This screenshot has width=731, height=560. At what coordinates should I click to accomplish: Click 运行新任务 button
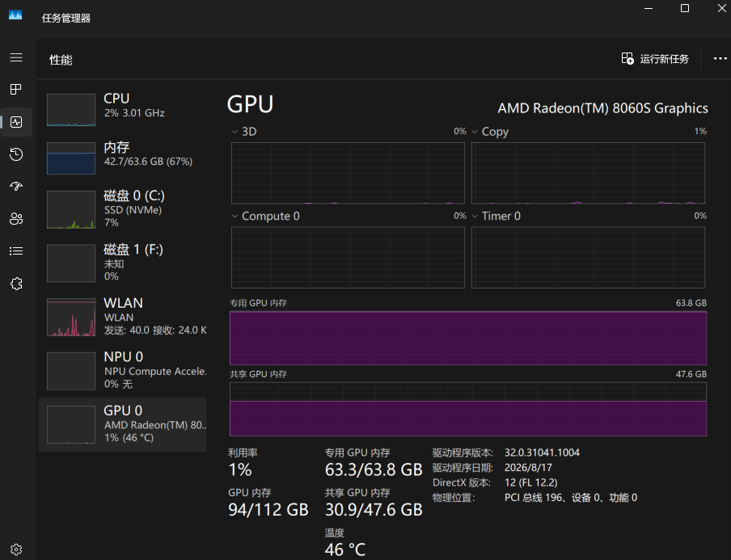pos(655,59)
